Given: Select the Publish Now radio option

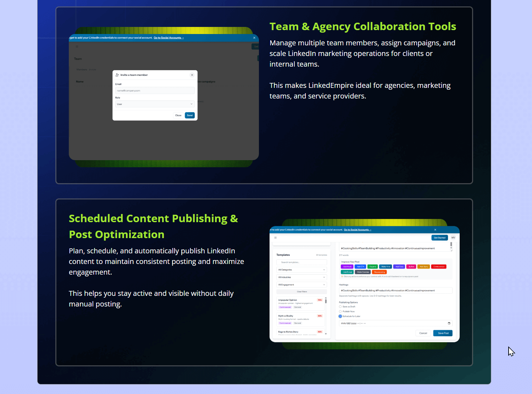Looking at the screenshot, I should (x=340, y=311).
